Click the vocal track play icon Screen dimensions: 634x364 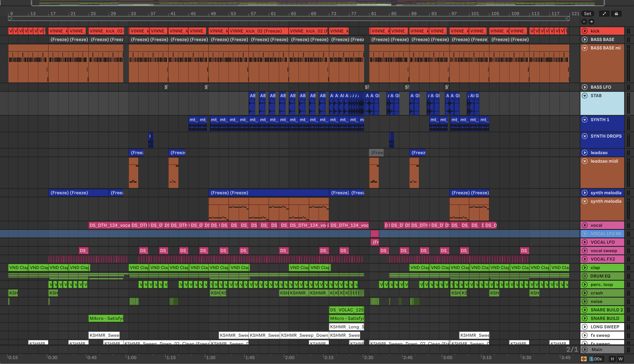tap(585, 225)
